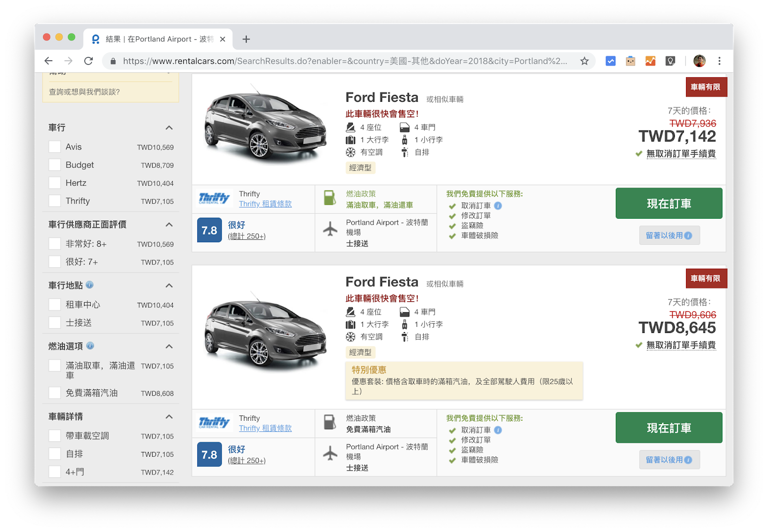Collapse the 燃油選項 filter section
The image size is (768, 532).
coord(169,346)
